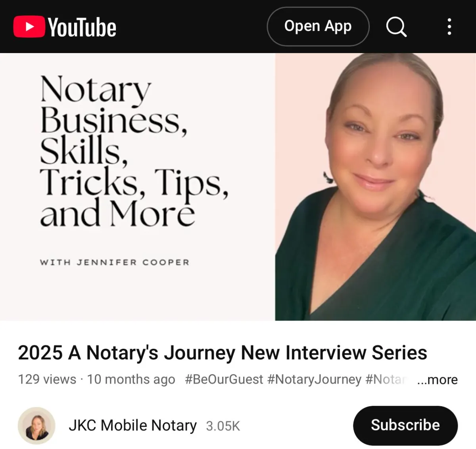
Task: Open the three-dot options menu
Action: (449, 27)
